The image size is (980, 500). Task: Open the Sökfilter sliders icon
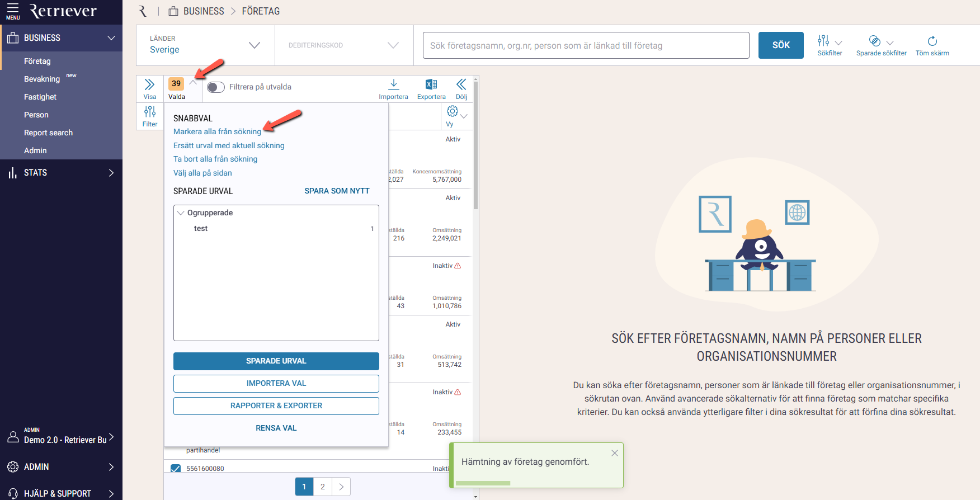[823, 41]
